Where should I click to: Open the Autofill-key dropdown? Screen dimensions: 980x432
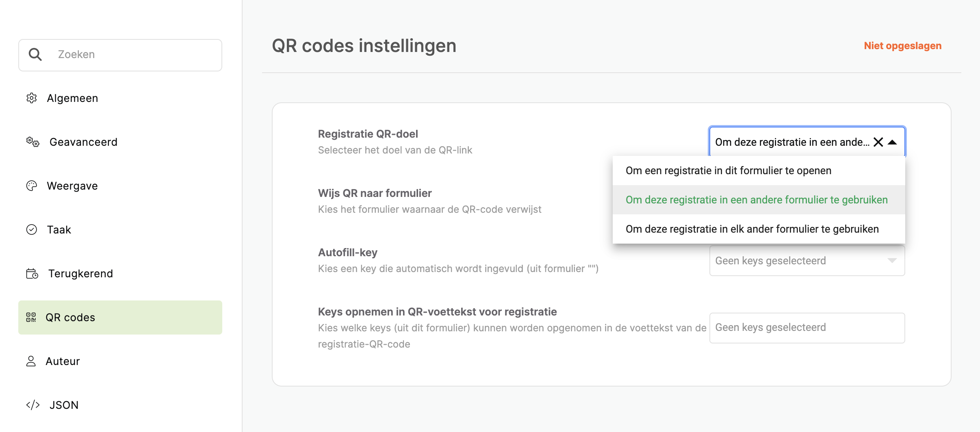click(x=807, y=261)
